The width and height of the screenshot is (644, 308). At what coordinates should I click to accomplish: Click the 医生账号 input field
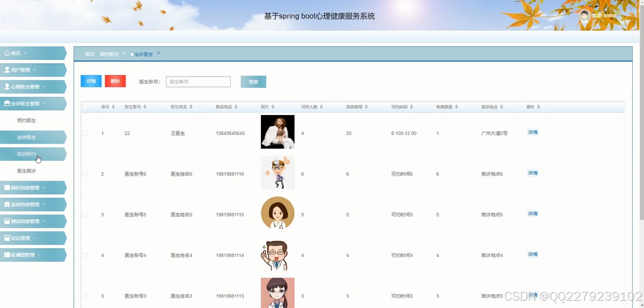198,82
